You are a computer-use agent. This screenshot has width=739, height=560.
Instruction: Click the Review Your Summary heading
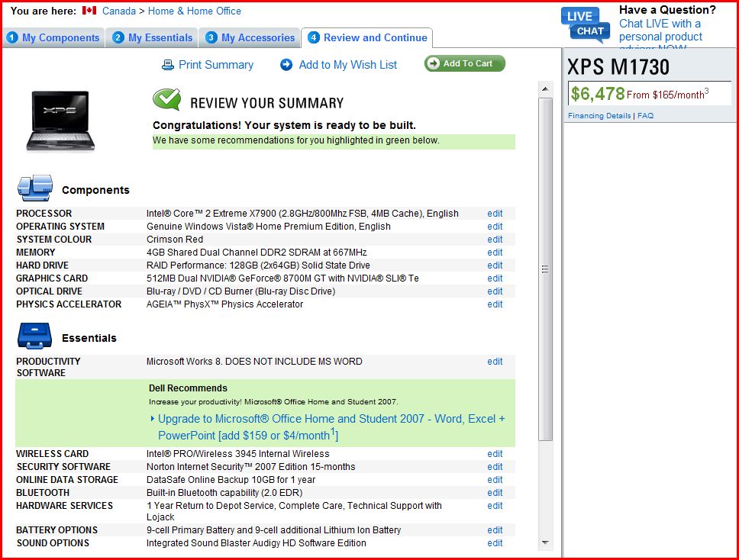[267, 103]
